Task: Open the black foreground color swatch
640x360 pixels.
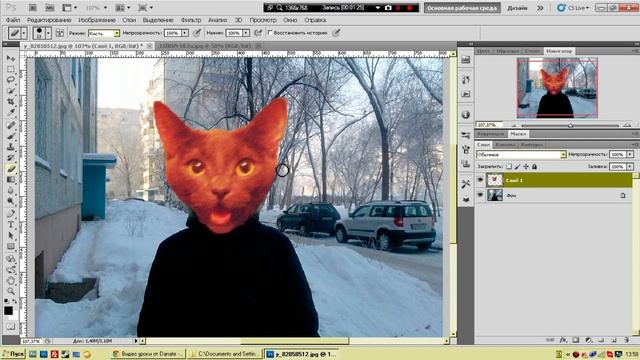Action: click(8, 311)
